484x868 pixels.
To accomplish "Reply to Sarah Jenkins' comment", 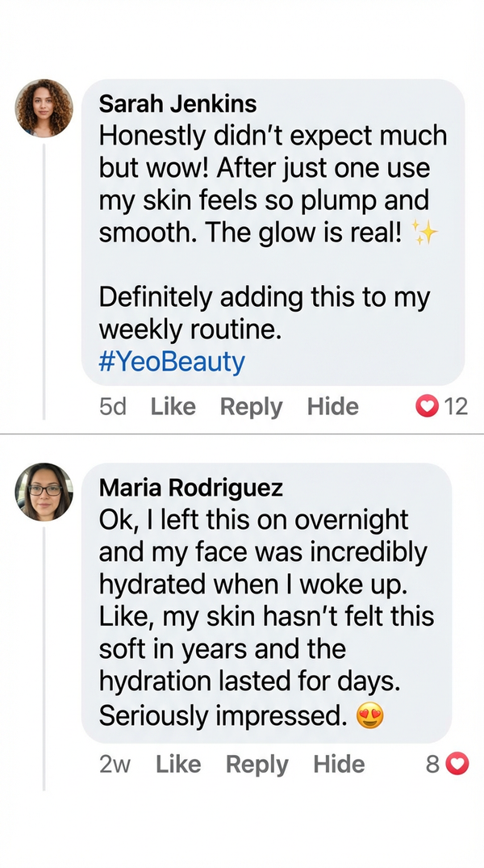I will [x=251, y=407].
